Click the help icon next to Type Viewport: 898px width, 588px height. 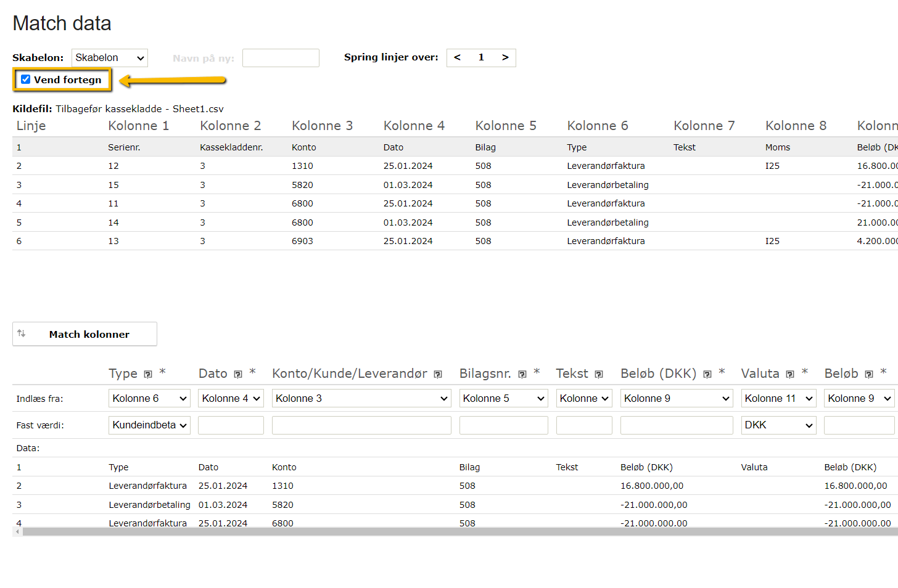tap(148, 374)
